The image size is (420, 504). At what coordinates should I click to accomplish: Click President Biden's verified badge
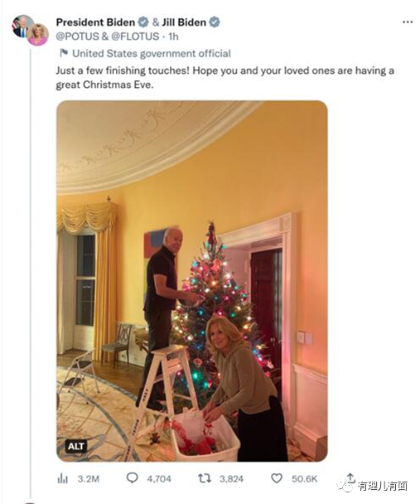coord(143,22)
